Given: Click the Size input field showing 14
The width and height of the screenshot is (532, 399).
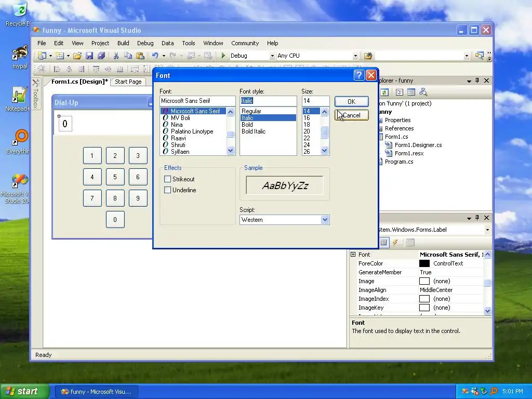Looking at the screenshot, I should click(315, 101).
